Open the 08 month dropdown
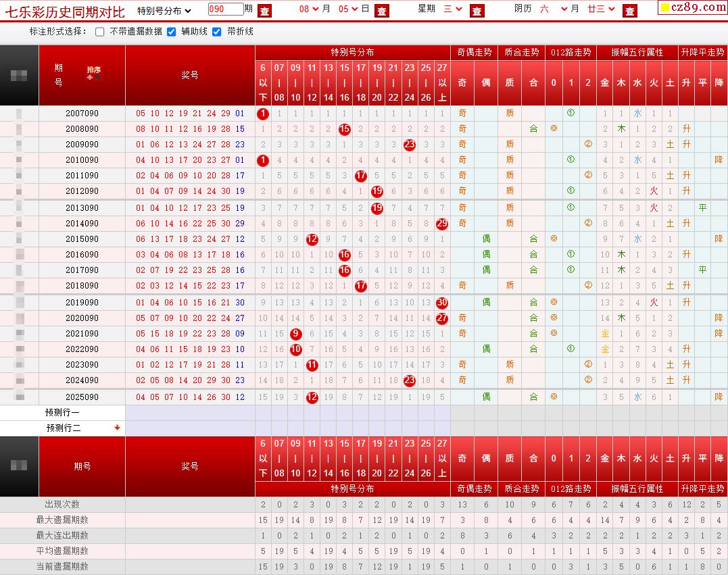 (x=309, y=9)
